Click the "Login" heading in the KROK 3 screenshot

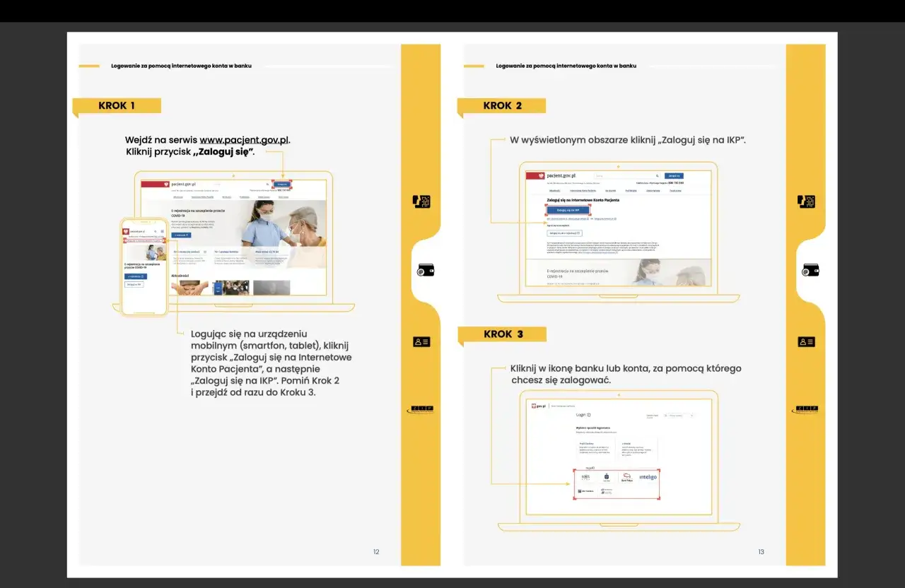tap(582, 415)
